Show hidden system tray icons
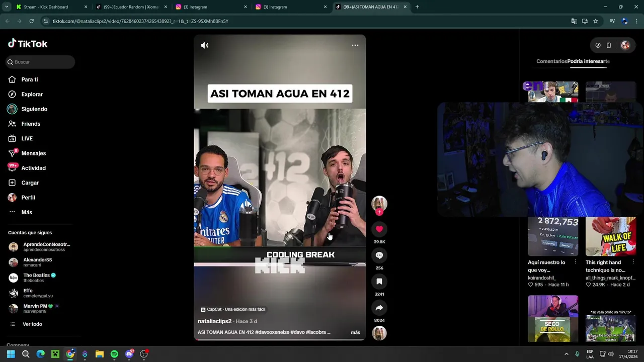 click(566, 354)
